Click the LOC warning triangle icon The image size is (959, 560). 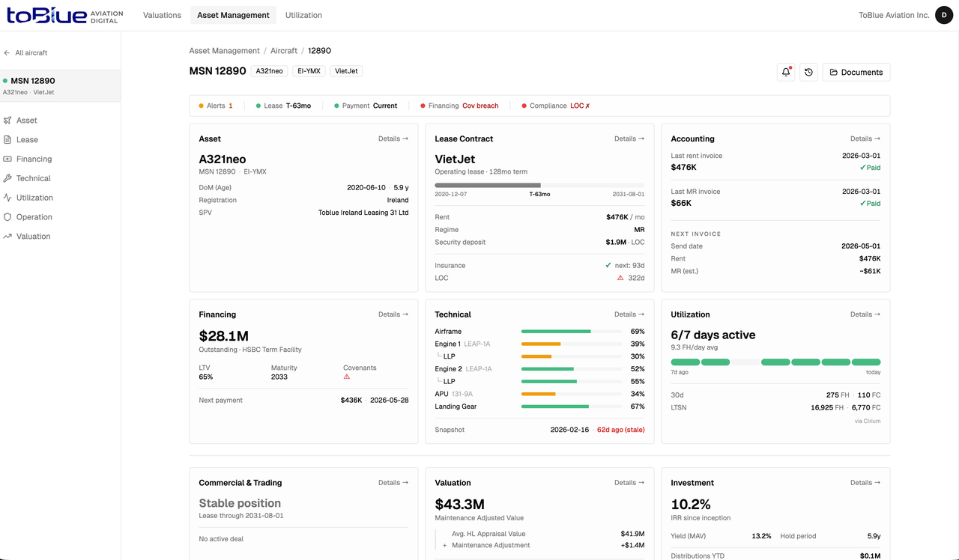[x=620, y=278]
